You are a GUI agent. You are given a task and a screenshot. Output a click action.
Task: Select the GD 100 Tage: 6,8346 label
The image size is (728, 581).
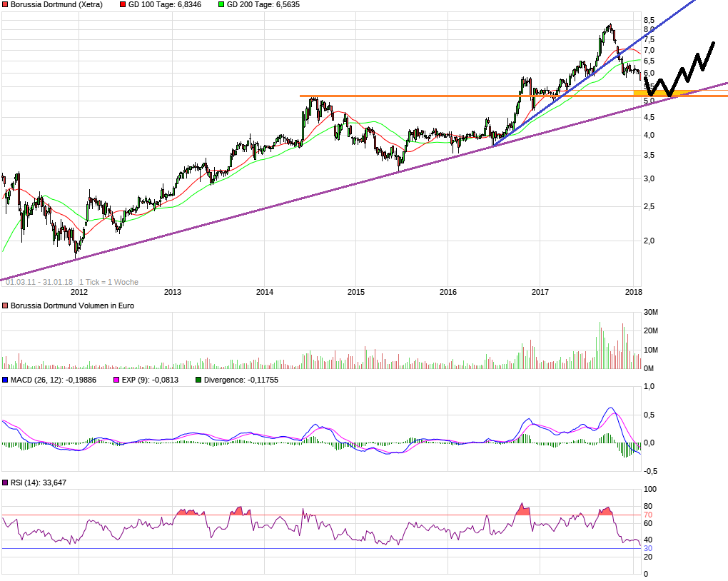point(165,5)
